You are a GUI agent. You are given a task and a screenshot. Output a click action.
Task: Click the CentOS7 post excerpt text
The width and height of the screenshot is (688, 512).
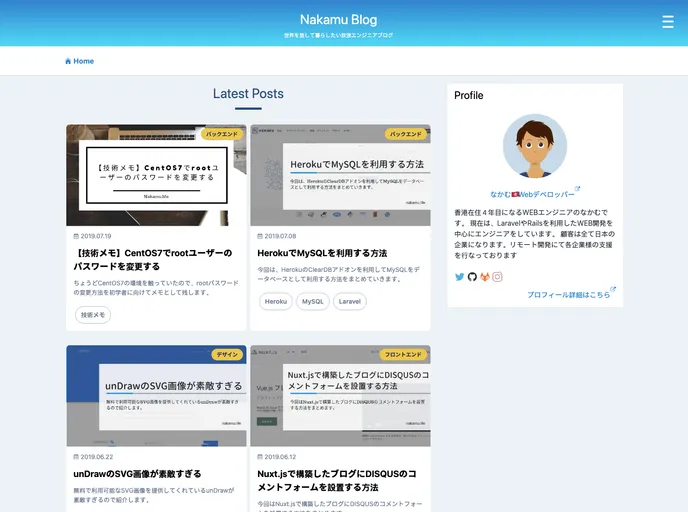156,288
